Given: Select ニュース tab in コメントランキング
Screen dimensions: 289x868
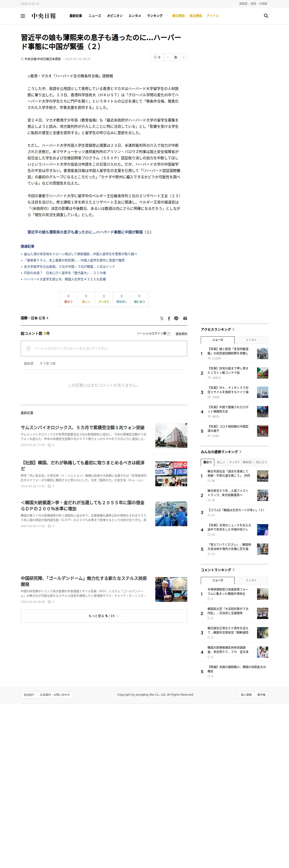Looking at the screenshot, I should (218, 580).
